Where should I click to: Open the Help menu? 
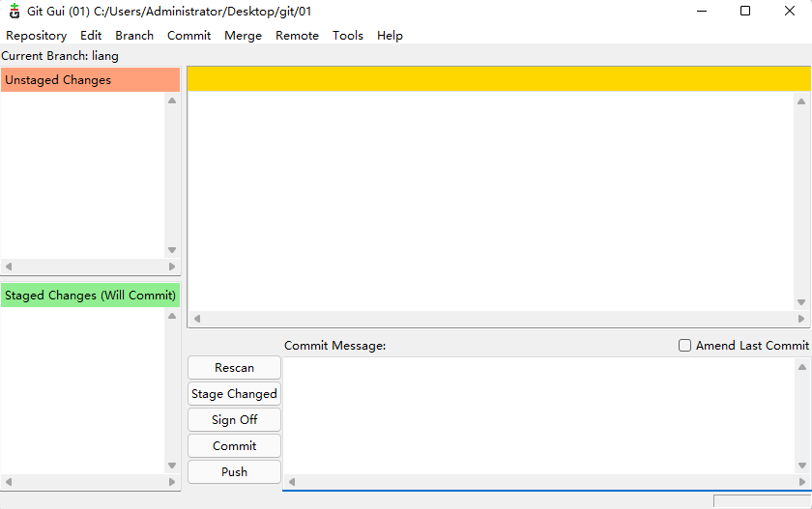tap(390, 36)
